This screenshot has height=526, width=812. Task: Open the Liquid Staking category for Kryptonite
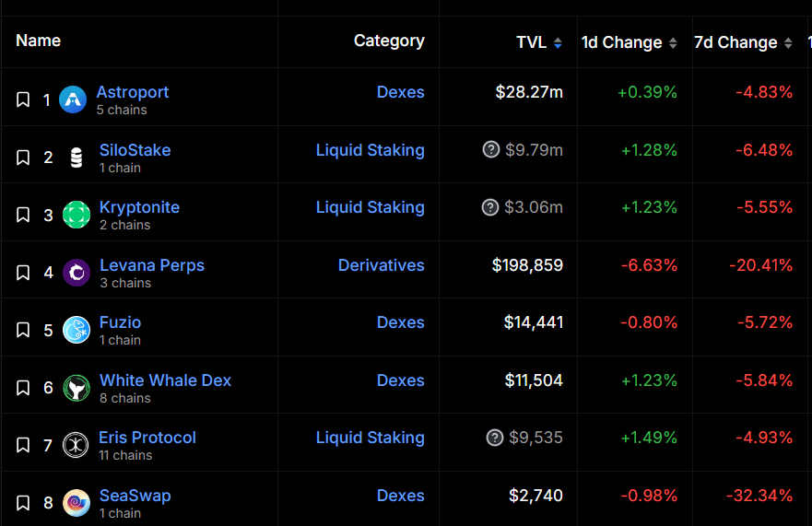tap(370, 207)
